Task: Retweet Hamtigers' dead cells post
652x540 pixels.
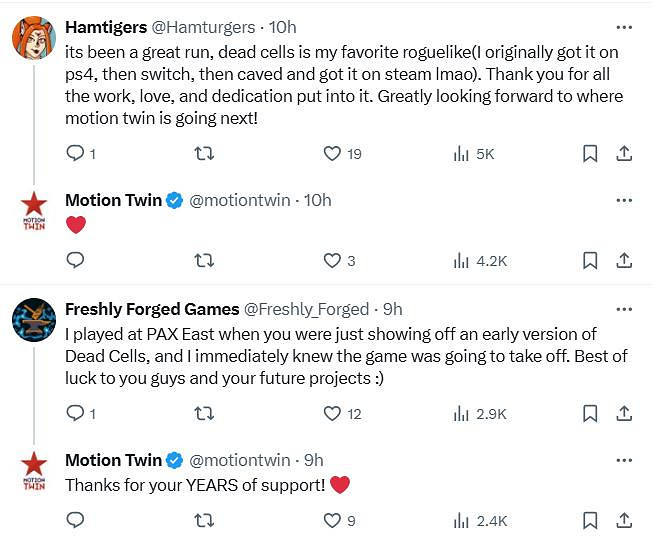Action: click(x=204, y=154)
